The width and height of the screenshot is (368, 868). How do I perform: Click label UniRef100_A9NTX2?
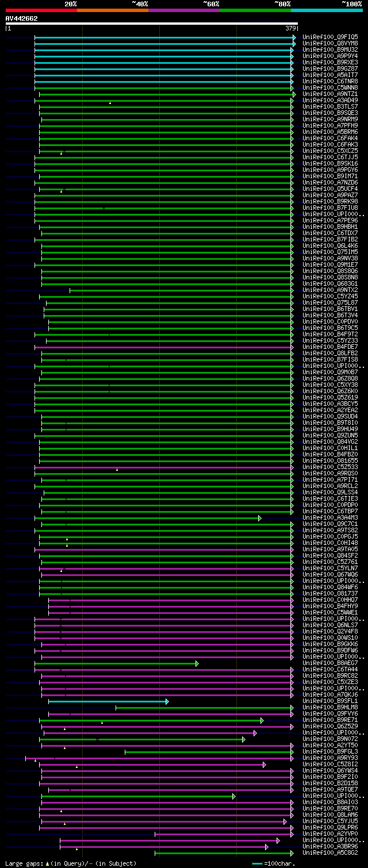[x=330, y=290]
